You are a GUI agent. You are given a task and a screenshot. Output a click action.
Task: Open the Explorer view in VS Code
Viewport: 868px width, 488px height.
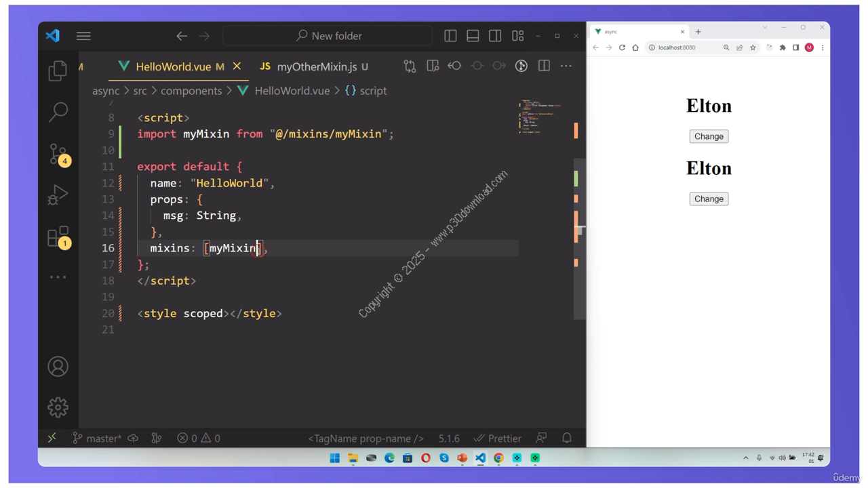point(58,70)
